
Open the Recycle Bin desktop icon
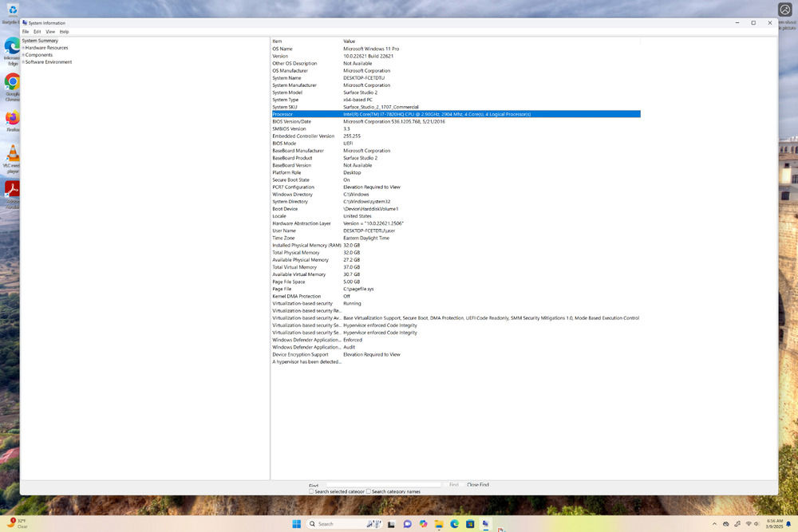(x=11, y=14)
